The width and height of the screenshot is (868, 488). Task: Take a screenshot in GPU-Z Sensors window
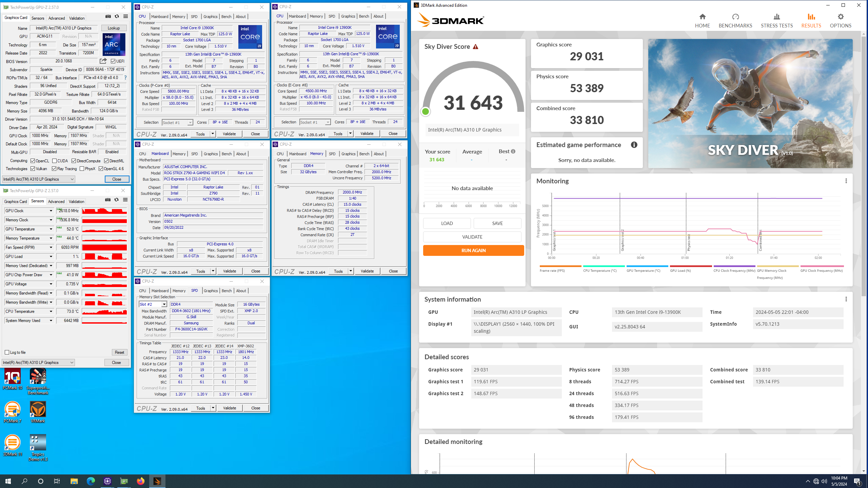[x=108, y=200]
